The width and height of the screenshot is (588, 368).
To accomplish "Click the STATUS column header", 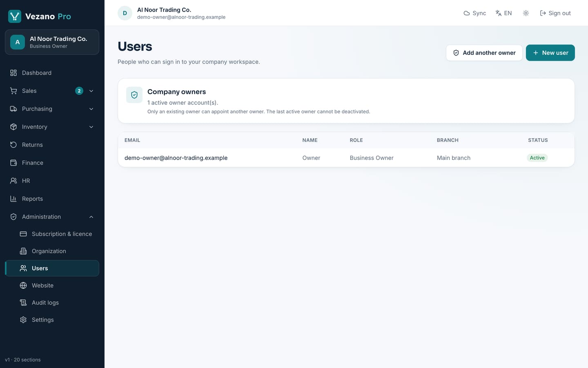I will click(538, 140).
